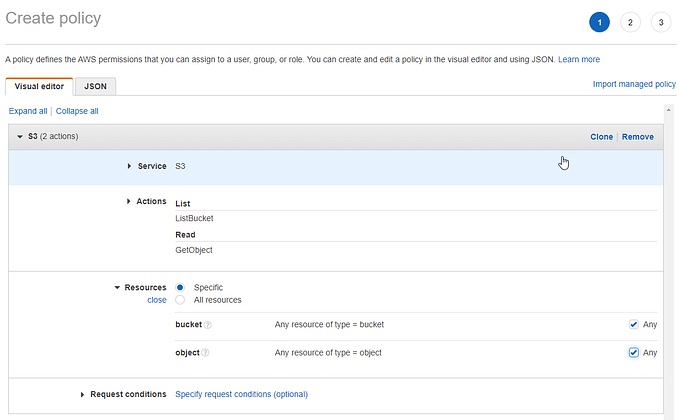
Task: Click the scrollbar up arrow
Action: coord(669,110)
